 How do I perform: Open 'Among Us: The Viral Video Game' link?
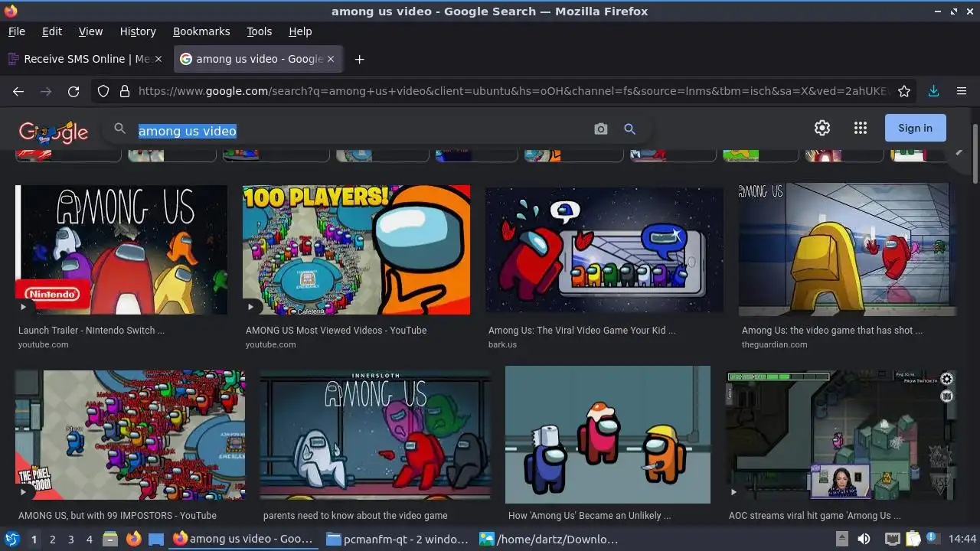pyautogui.click(x=582, y=331)
